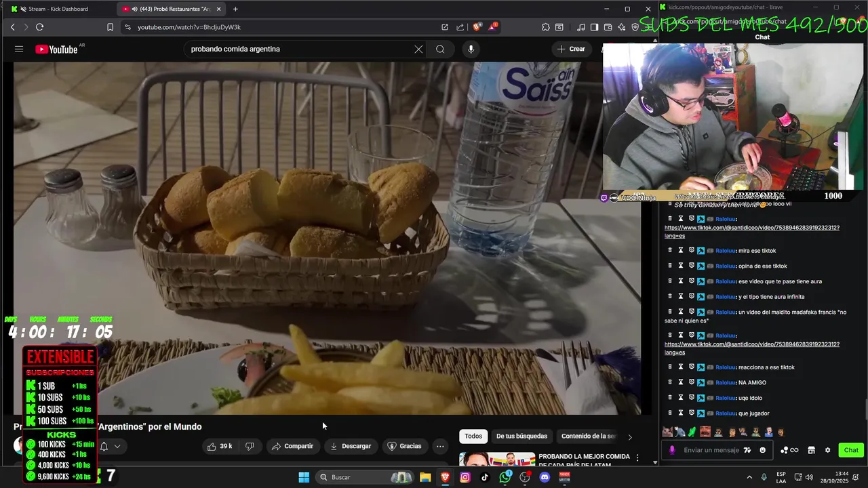The image size is (868, 488).
Task: Open the YouTube guide hamburger menu
Action: point(19,49)
